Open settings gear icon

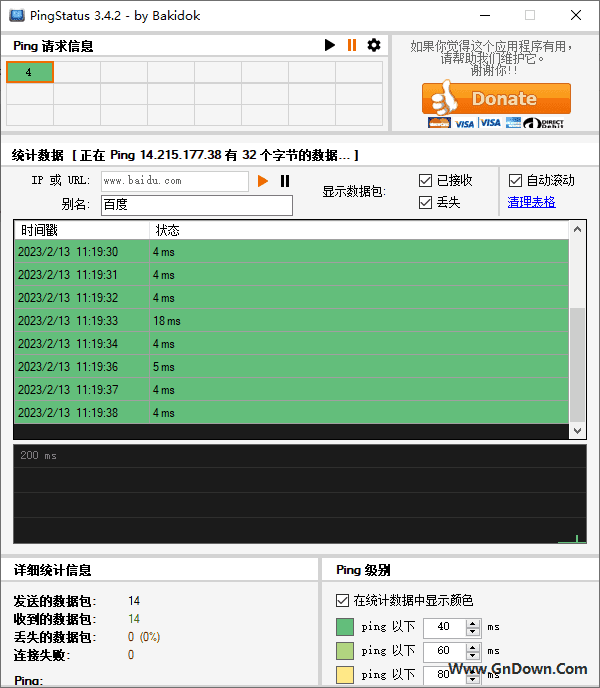tap(374, 45)
